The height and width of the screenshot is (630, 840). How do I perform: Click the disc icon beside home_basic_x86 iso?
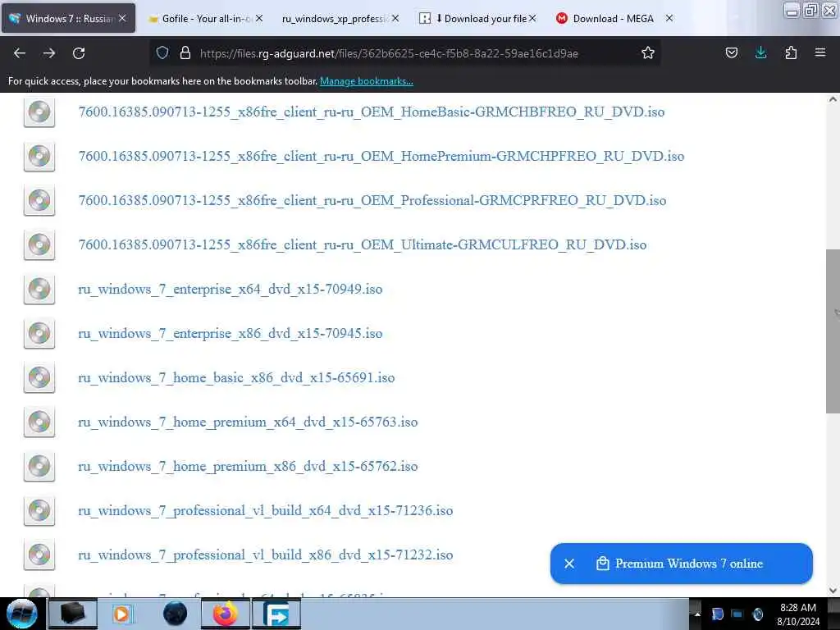point(39,377)
